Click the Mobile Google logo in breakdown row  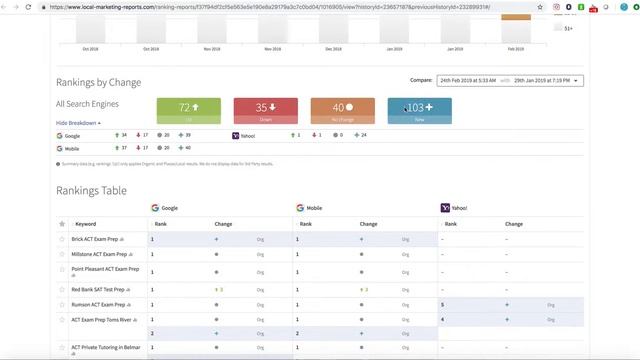[60, 149]
